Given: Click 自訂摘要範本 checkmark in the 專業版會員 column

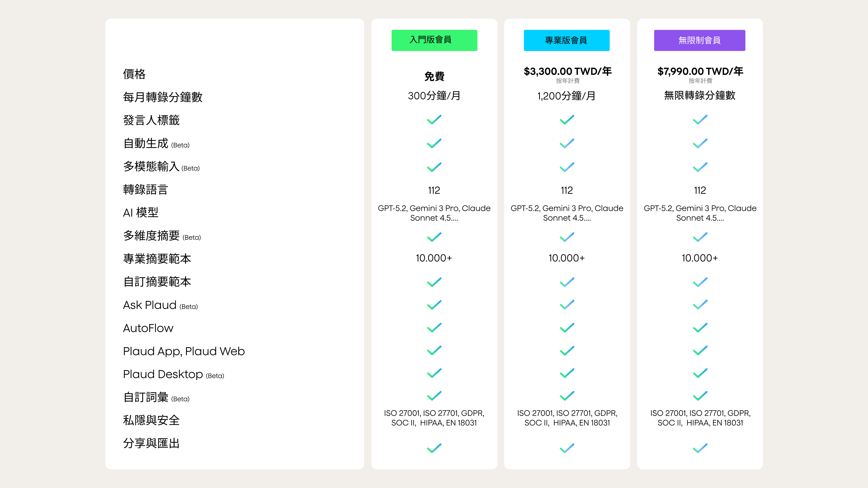Looking at the screenshot, I should point(567,282).
